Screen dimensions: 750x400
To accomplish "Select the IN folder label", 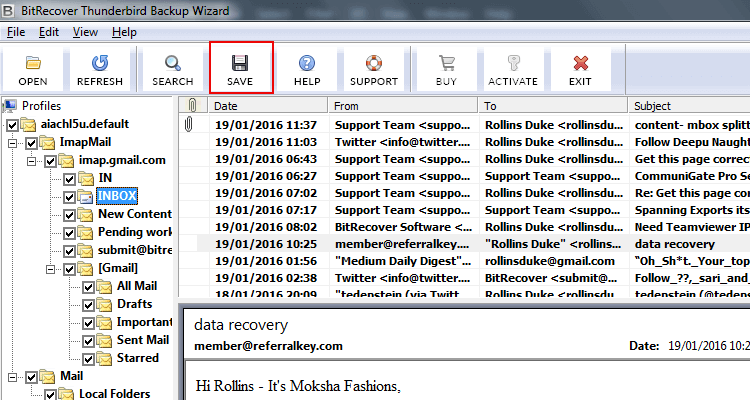I will (105, 178).
